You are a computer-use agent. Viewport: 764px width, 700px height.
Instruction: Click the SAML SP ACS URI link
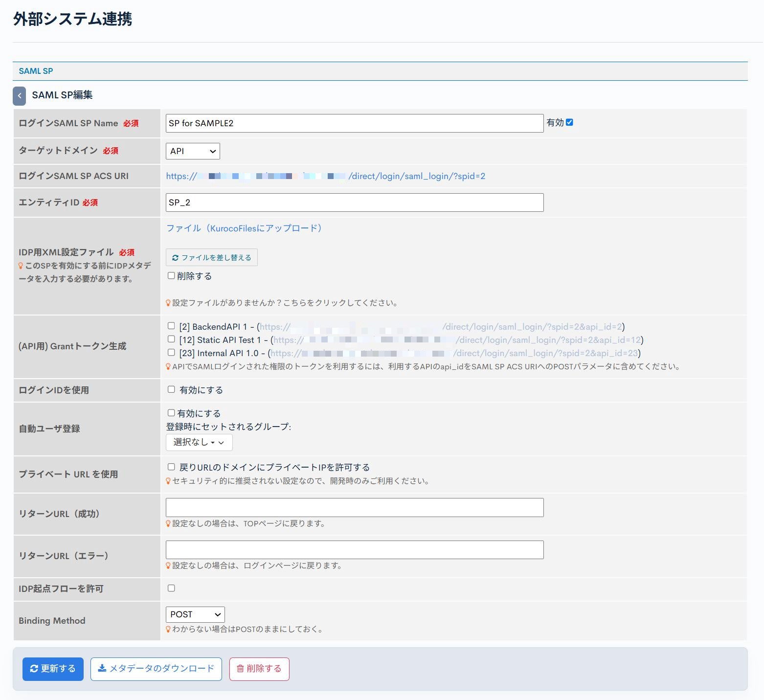pos(325,176)
